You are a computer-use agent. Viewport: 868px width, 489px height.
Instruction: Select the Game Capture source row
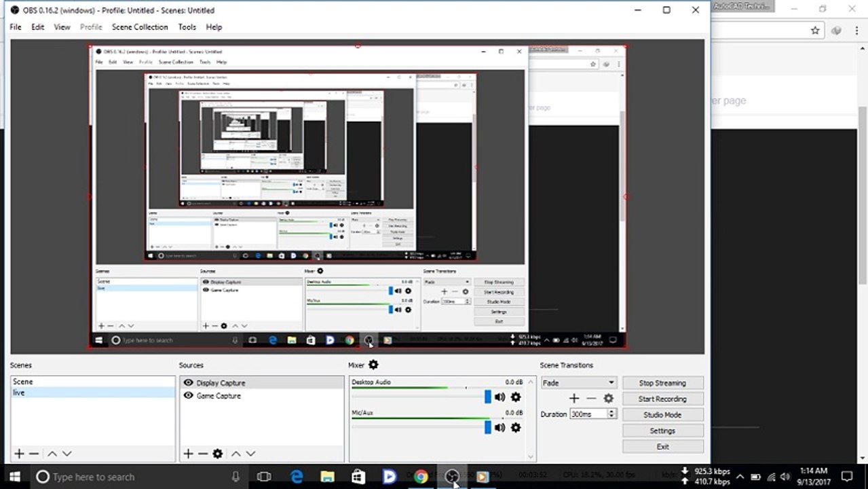262,395
